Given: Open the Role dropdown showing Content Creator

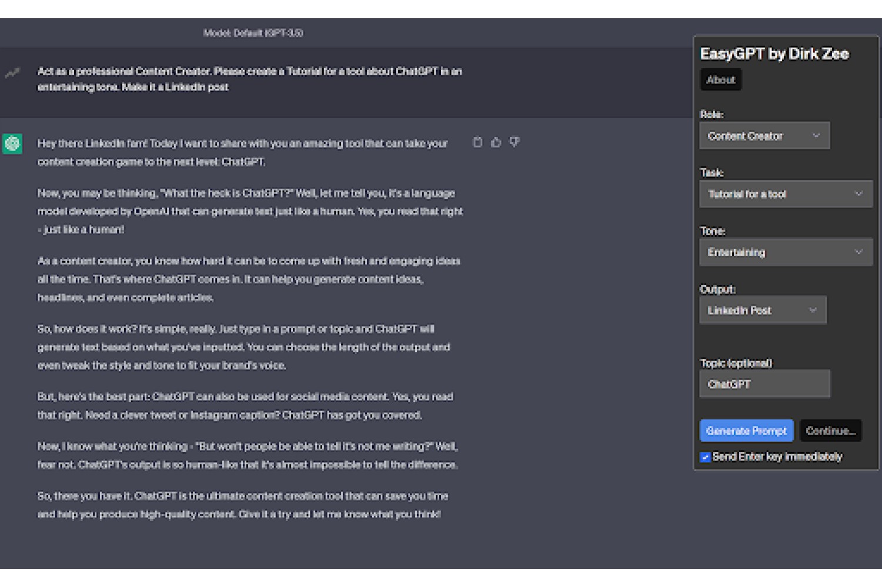Looking at the screenshot, I should (764, 136).
